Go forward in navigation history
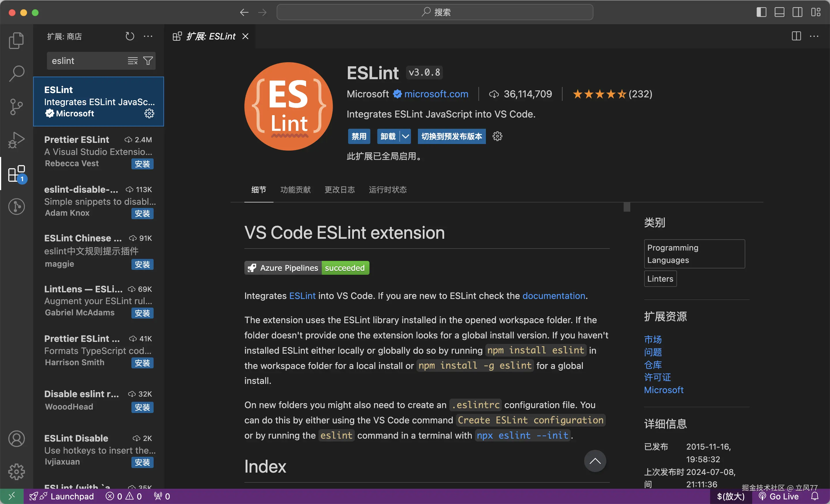 (x=262, y=12)
